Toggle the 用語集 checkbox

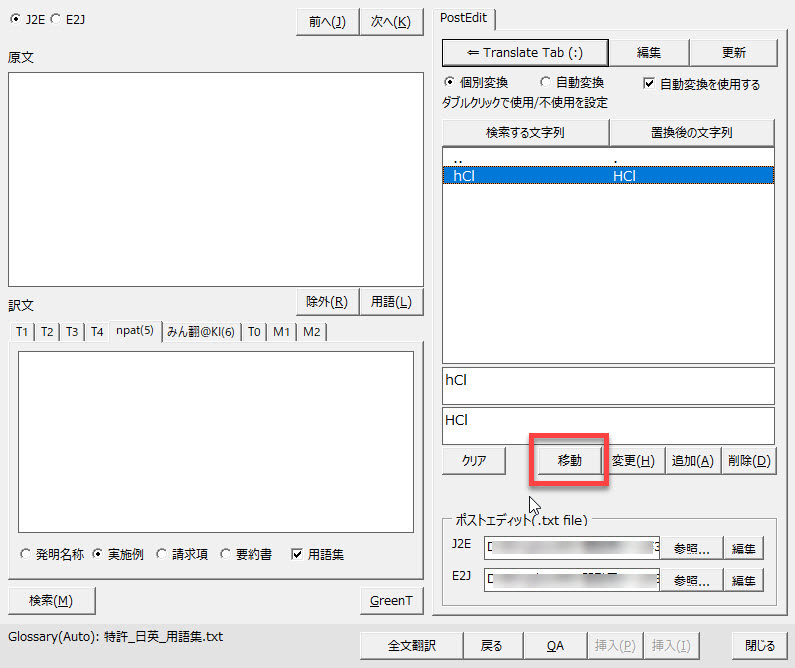[297, 553]
